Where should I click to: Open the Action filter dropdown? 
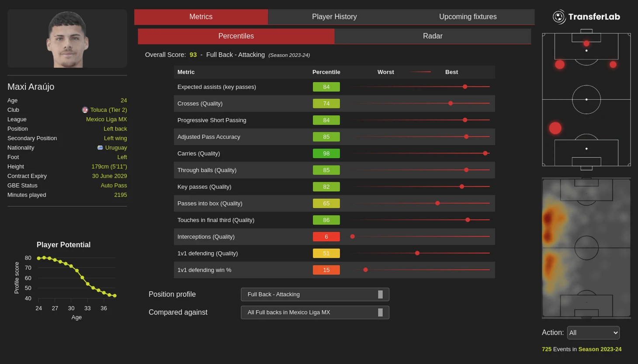(593, 333)
